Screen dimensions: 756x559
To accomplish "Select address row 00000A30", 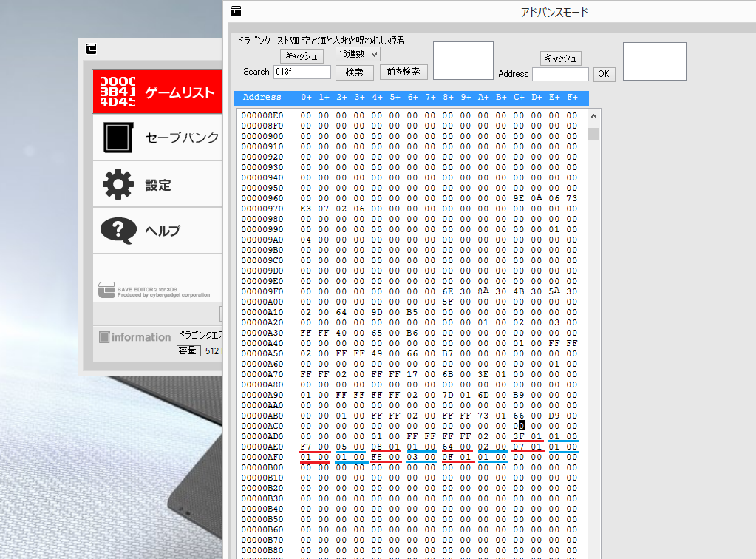I will pos(262,333).
